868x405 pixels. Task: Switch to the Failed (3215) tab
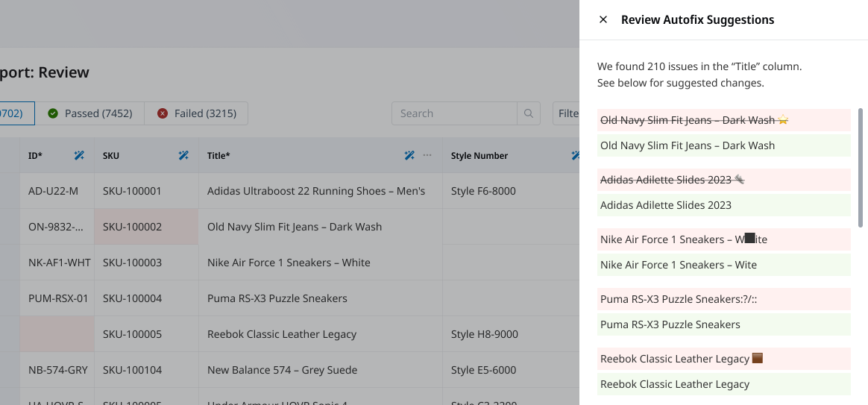pos(197,113)
